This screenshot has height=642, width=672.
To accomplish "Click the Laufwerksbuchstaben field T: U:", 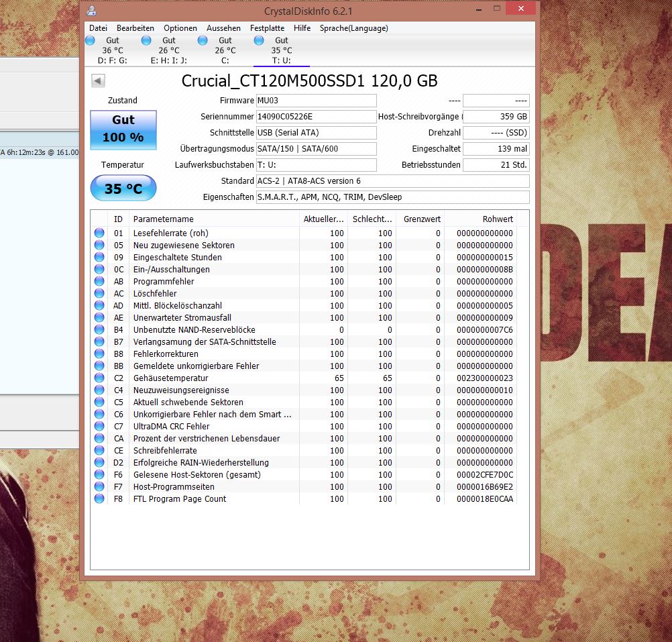I will (x=317, y=165).
